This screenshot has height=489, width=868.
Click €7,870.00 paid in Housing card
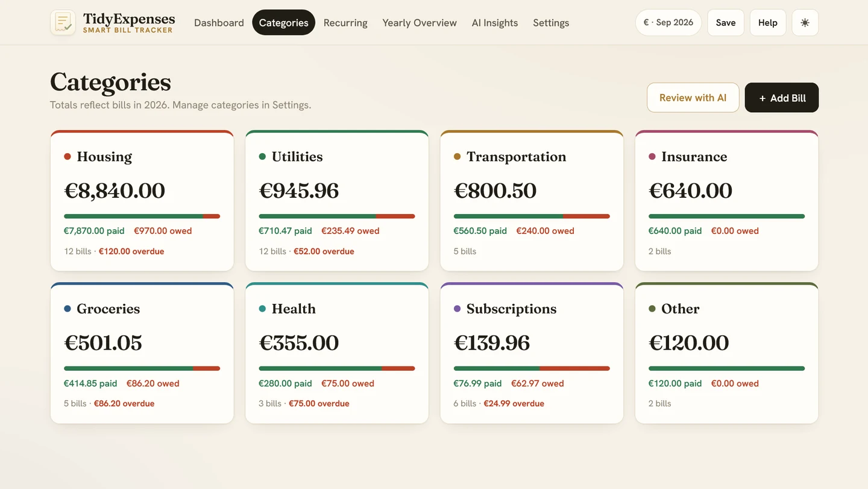tap(94, 231)
